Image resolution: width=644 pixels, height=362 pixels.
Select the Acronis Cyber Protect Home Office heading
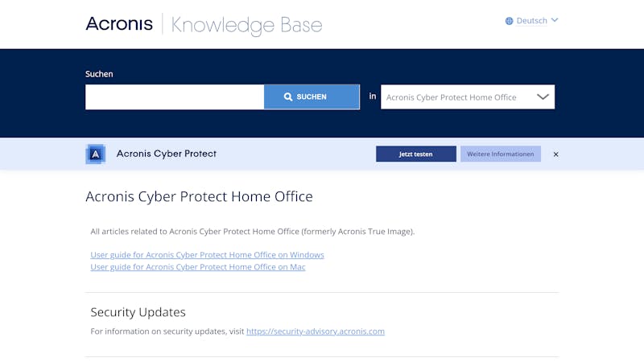(x=199, y=196)
